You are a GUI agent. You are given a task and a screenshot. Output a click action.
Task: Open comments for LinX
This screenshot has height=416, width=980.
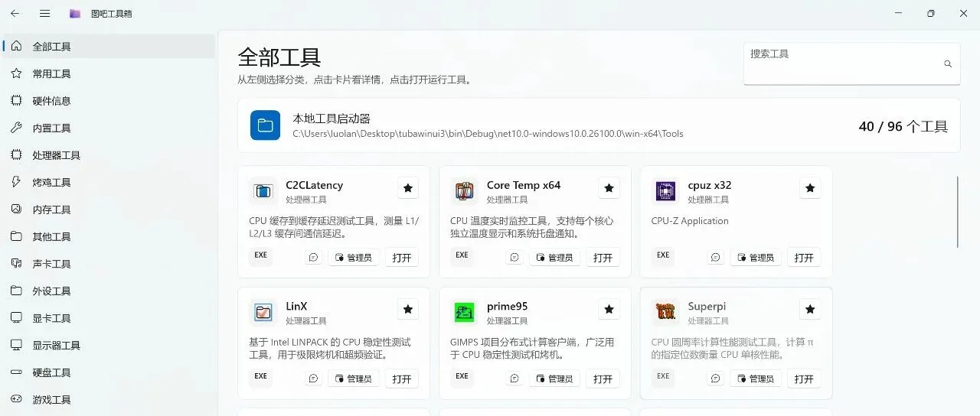point(313,379)
